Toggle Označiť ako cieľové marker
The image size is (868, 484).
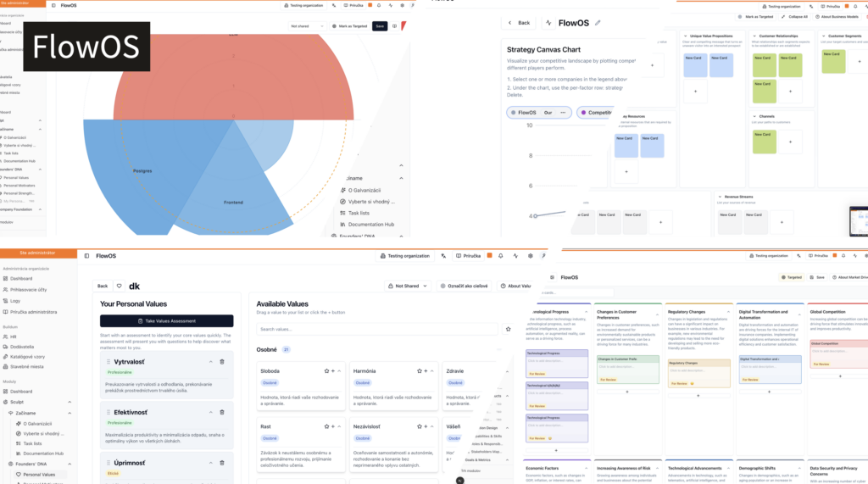pos(464,286)
